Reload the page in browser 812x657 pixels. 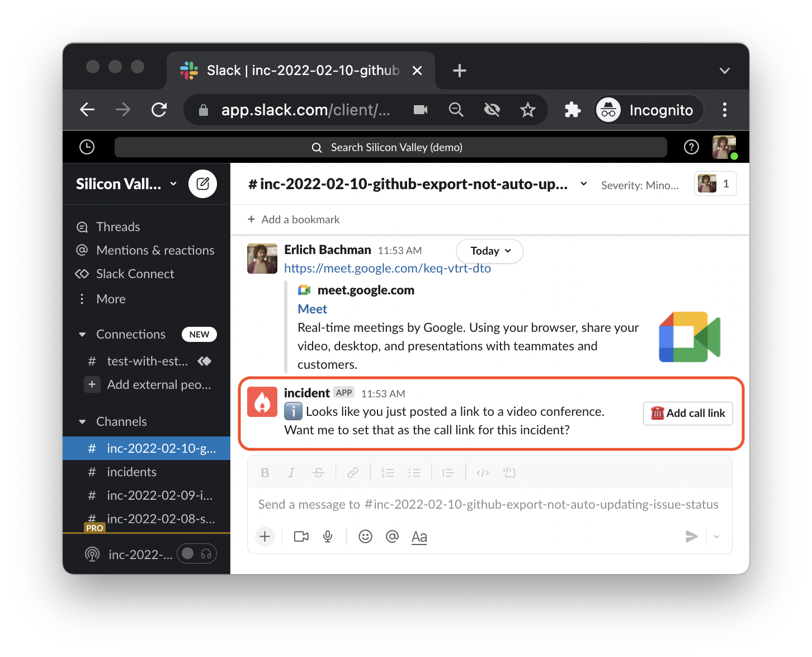pos(159,110)
